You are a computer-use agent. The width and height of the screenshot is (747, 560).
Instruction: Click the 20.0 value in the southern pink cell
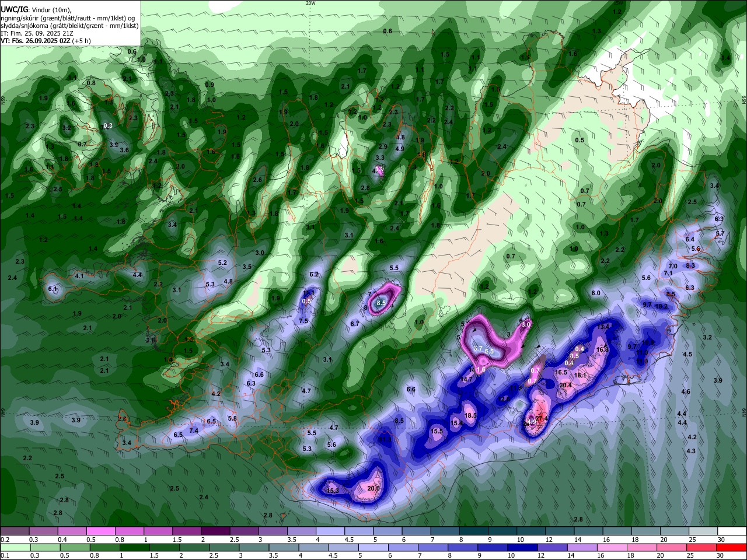pos(373,488)
